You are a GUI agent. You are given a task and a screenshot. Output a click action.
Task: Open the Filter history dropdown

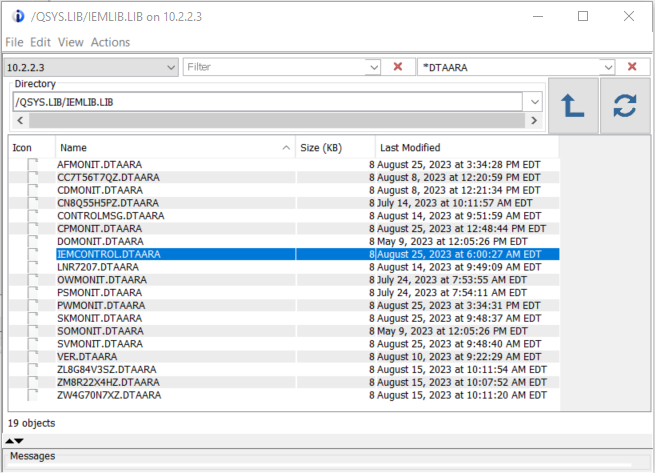point(373,67)
